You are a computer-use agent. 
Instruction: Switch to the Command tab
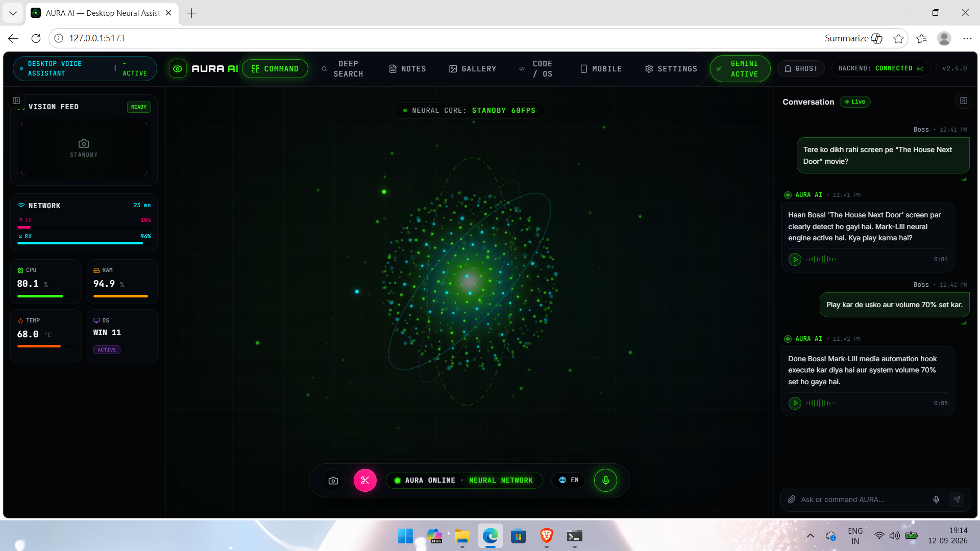[x=275, y=69]
